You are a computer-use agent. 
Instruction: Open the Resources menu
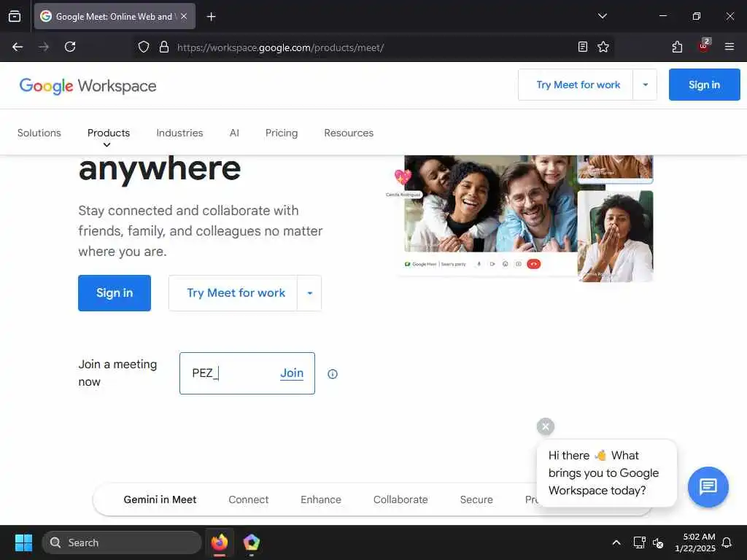349,133
